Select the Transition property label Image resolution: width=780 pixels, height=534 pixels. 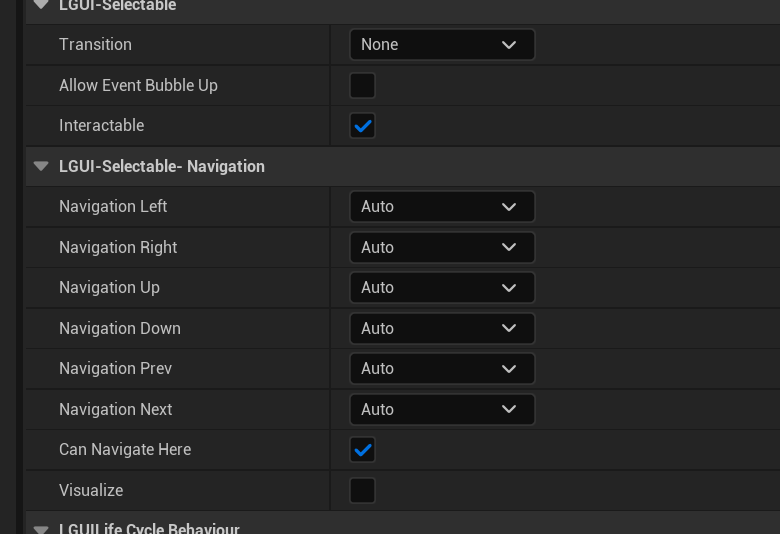[95, 44]
